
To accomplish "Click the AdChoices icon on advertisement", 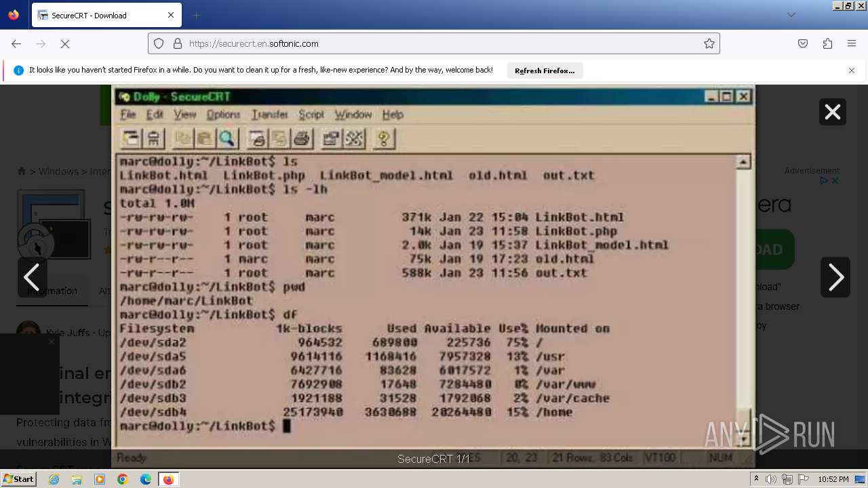I will pyautogui.click(x=824, y=180).
